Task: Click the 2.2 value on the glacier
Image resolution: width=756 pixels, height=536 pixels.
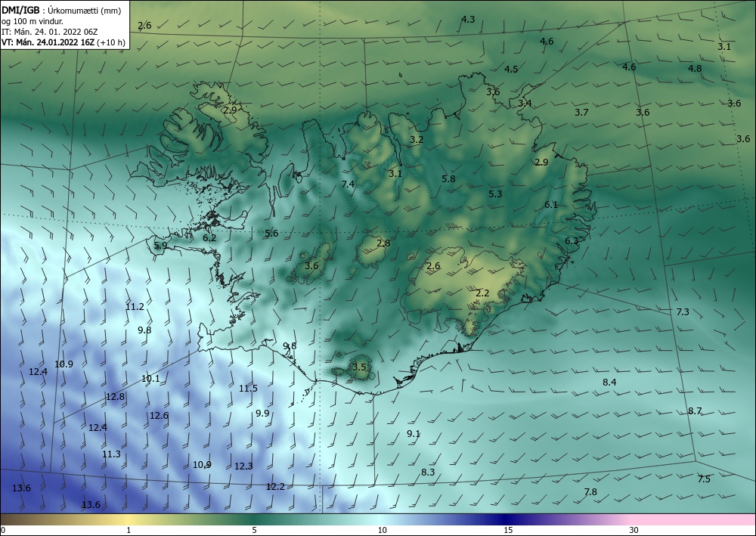Action: pyautogui.click(x=482, y=293)
